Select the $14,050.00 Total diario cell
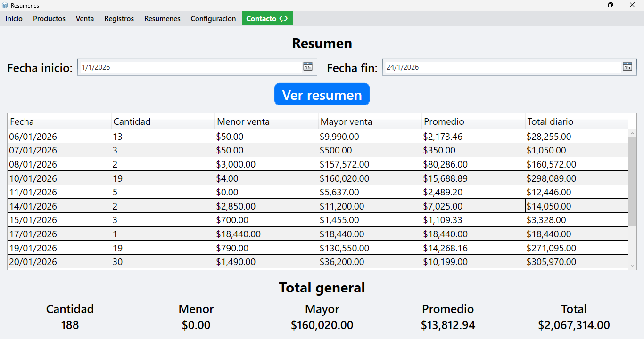The height and width of the screenshot is (339, 644). (577, 206)
